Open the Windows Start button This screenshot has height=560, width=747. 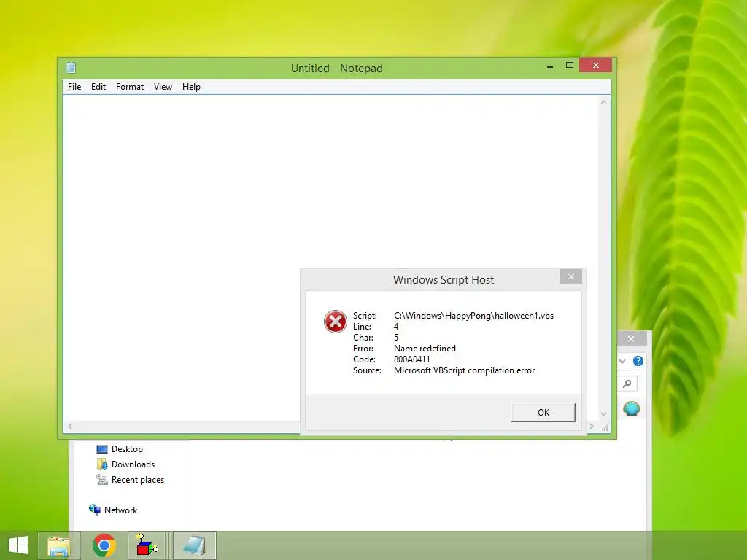click(x=18, y=545)
